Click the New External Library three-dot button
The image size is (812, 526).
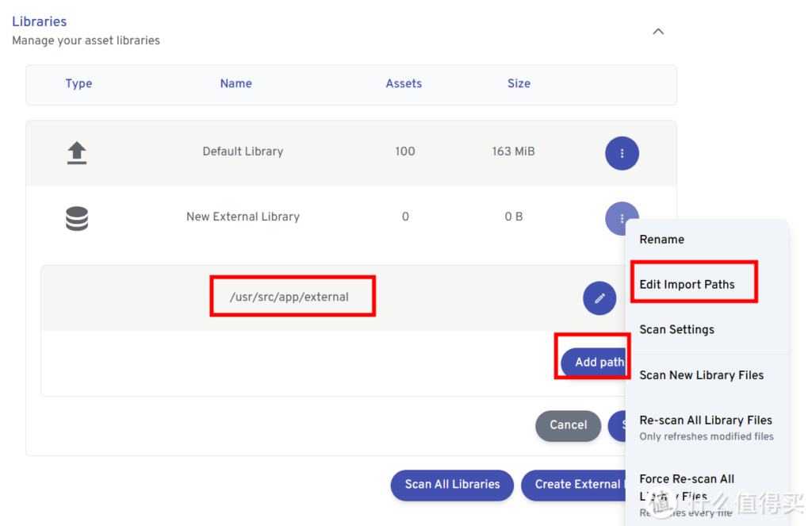coord(622,218)
